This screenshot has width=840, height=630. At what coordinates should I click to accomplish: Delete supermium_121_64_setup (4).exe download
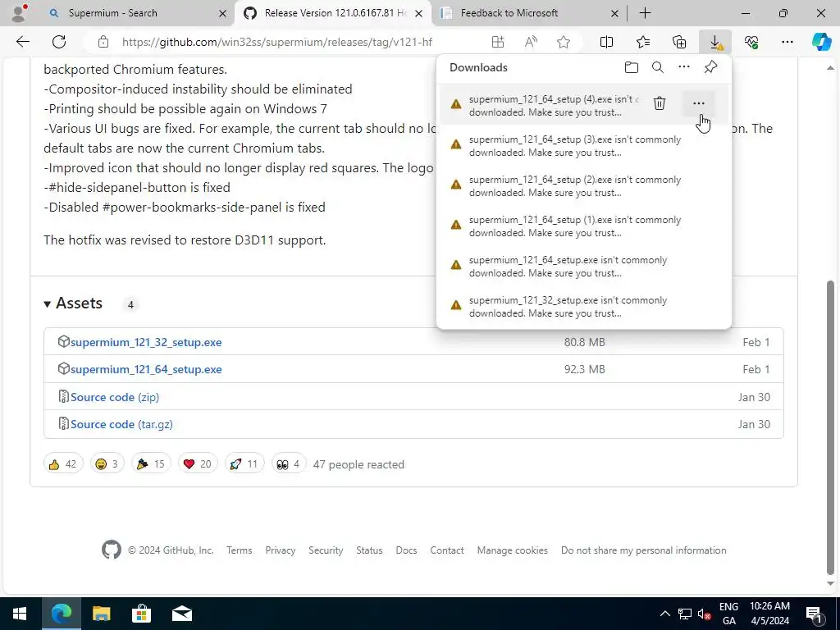coord(660,103)
